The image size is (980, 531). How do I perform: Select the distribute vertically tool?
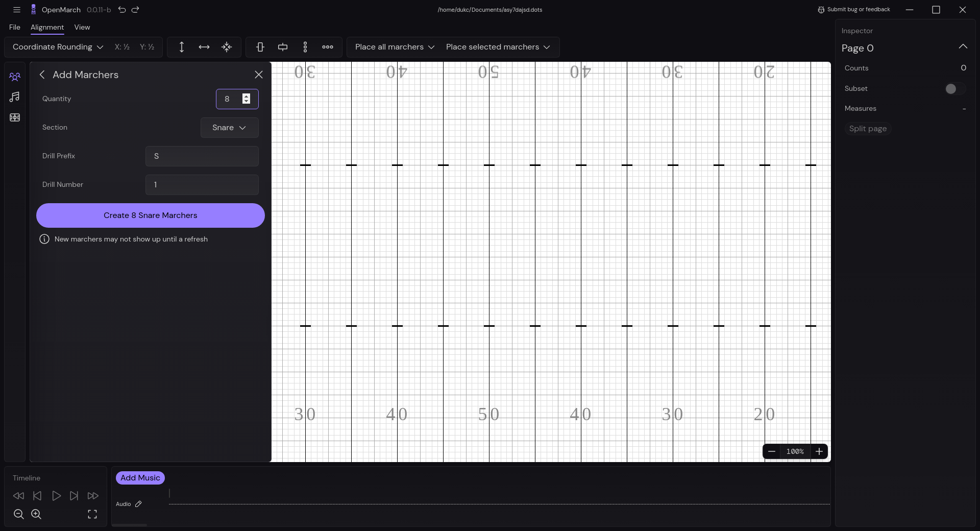pos(305,47)
